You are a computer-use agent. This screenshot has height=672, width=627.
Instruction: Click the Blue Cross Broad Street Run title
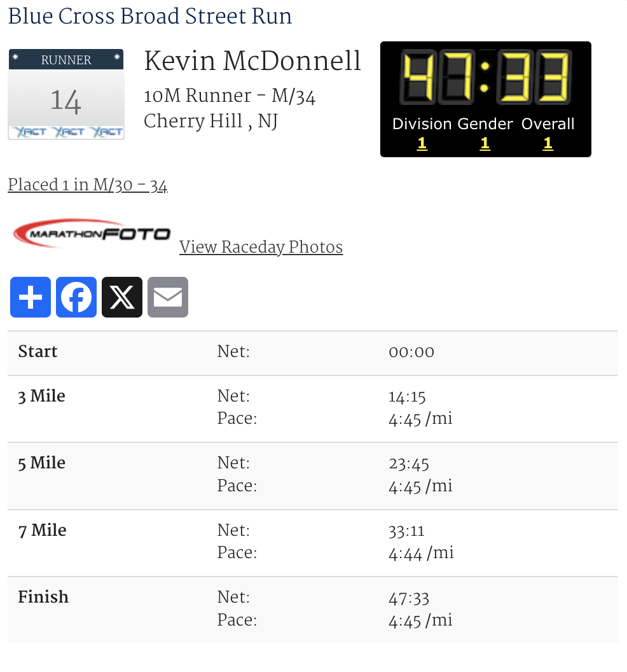150,17
